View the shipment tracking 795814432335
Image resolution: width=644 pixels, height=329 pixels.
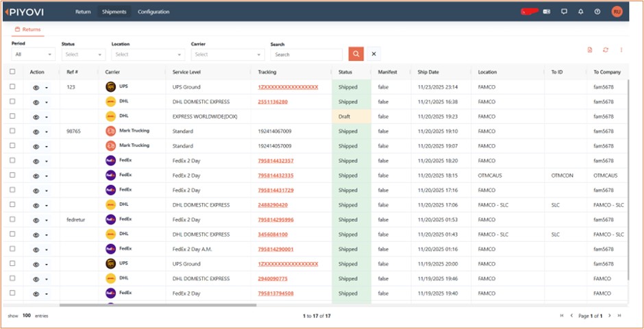[36, 175]
